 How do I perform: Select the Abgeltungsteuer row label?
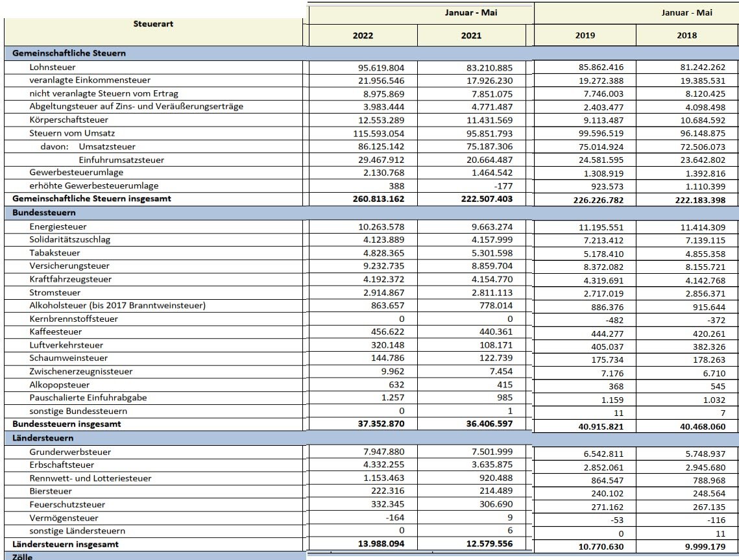pyautogui.click(x=136, y=106)
